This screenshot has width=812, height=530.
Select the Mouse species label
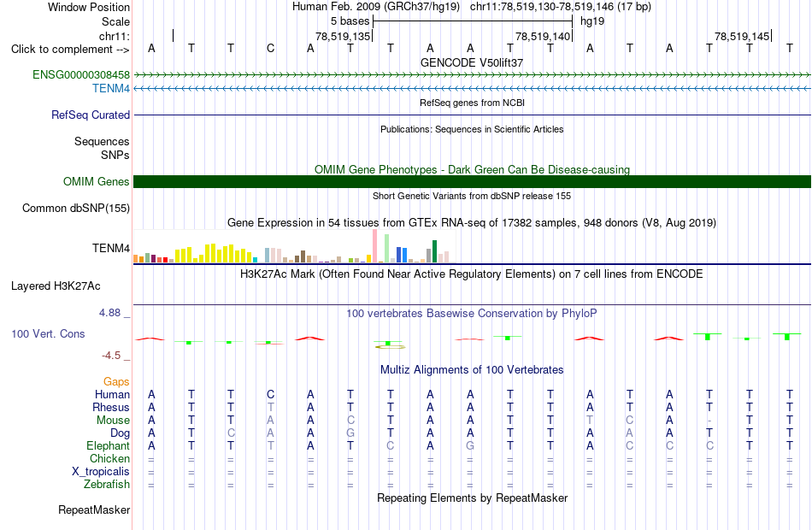coord(113,421)
